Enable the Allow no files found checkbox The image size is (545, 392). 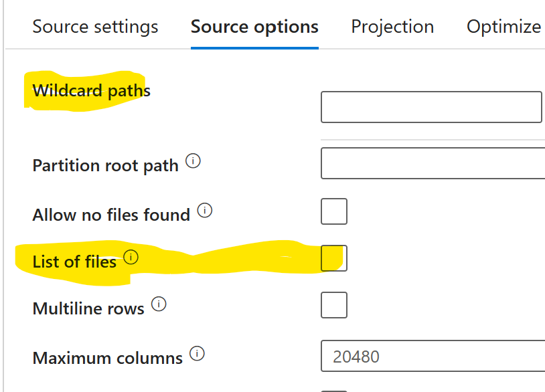333,211
